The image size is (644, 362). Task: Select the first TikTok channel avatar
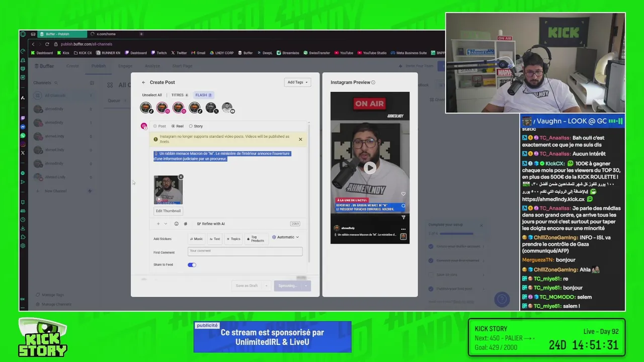tap(146, 108)
